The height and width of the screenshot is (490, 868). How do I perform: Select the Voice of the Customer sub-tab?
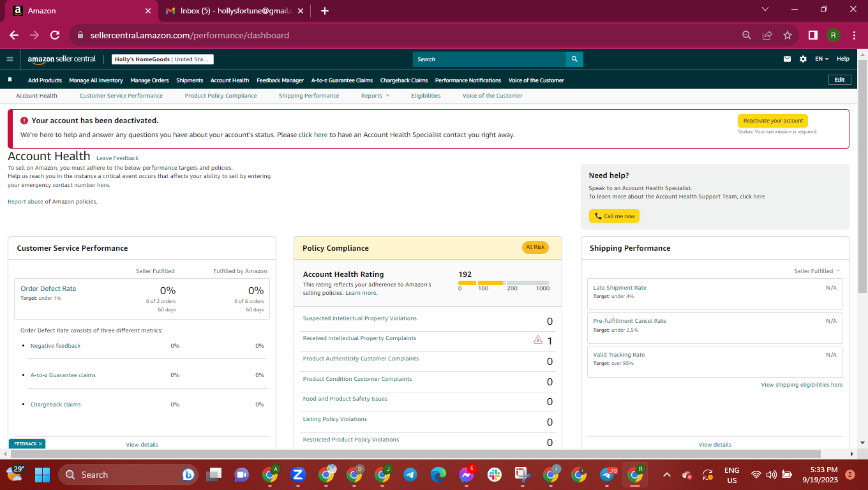coord(492,96)
